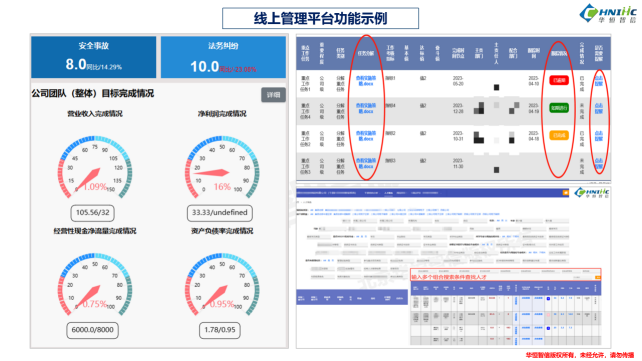
Task: Open the 法务纠纷 10.0 summary card
Action: point(223,57)
